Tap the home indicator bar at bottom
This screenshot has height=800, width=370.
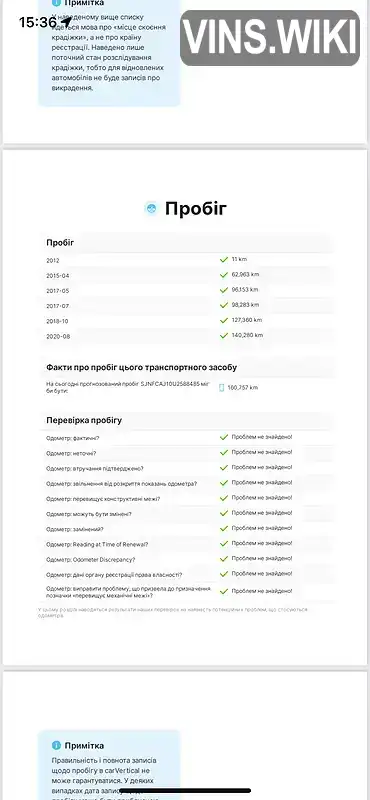pos(185,791)
